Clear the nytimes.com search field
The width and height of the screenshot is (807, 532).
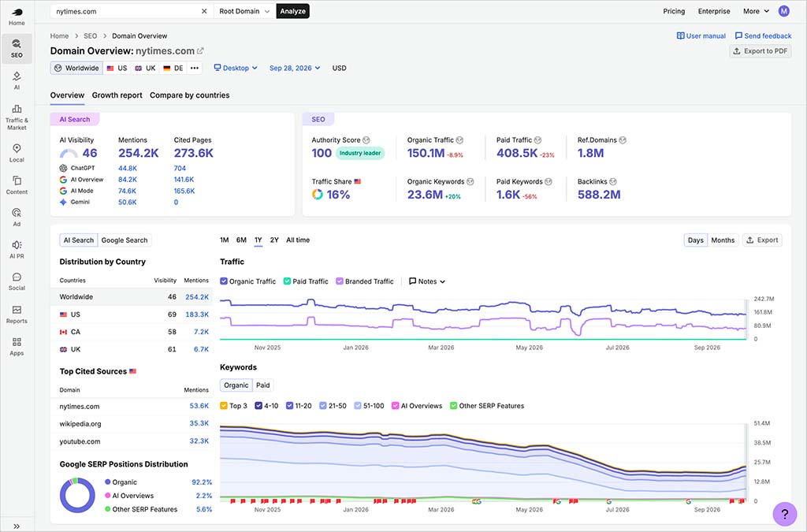click(x=204, y=11)
